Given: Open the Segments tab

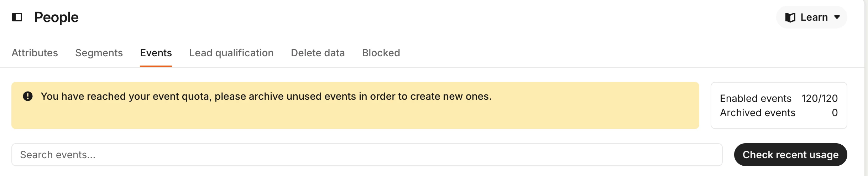Looking at the screenshot, I should point(99,53).
